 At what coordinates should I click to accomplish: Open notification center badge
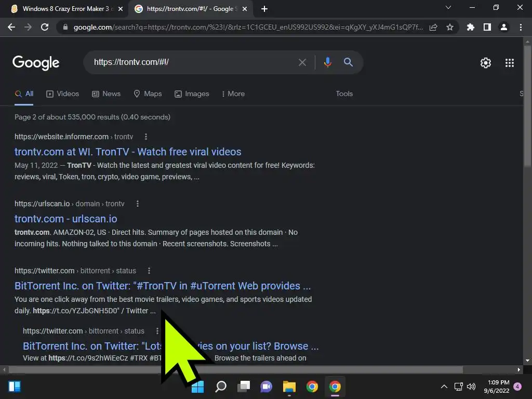click(517, 387)
